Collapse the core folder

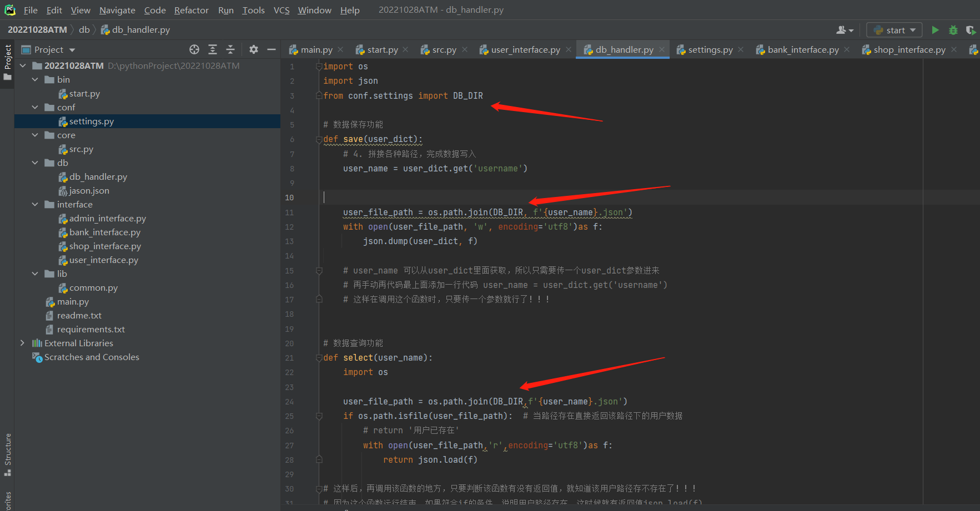point(35,135)
